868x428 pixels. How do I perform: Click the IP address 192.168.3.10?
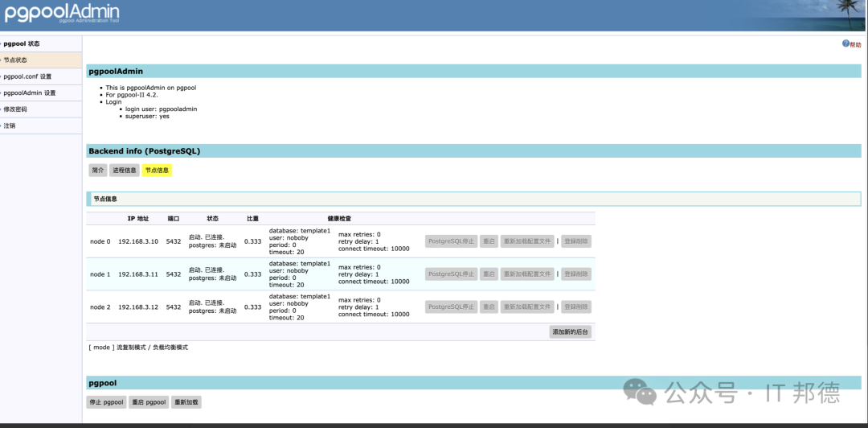pos(138,241)
